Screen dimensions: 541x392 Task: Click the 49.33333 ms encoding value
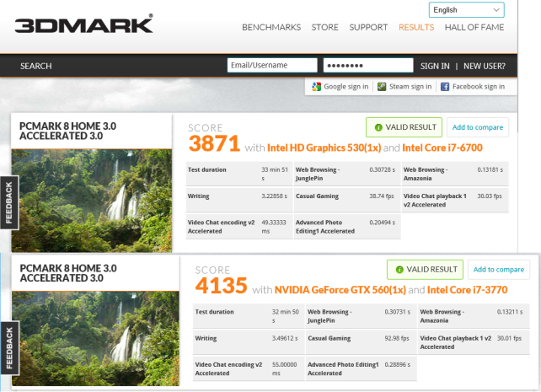[274, 227]
